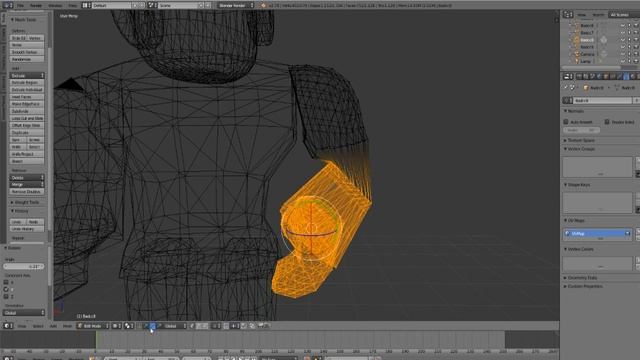Click the outliner horizontal scrollbar
This screenshot has height=360, width=640.
click(x=591, y=67)
